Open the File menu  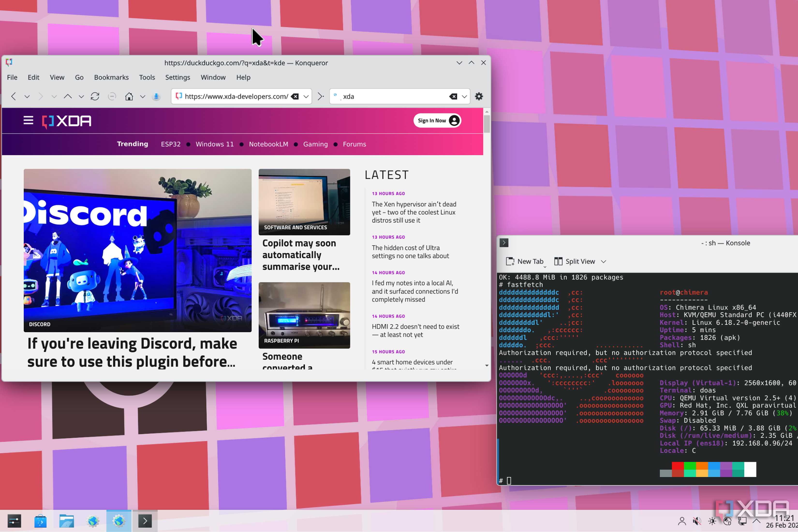[12, 77]
